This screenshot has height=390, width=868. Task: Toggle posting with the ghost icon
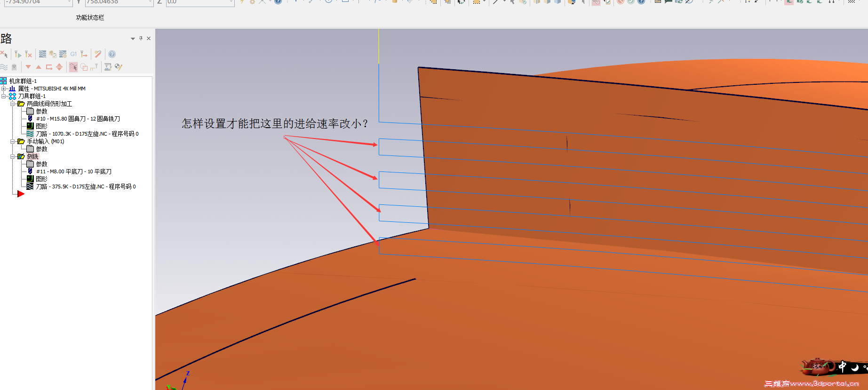click(x=14, y=67)
